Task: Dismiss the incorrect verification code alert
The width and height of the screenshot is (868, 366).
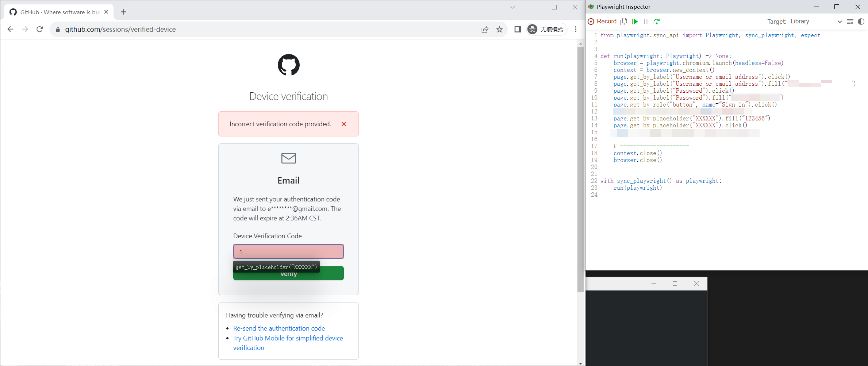Action: (x=343, y=124)
